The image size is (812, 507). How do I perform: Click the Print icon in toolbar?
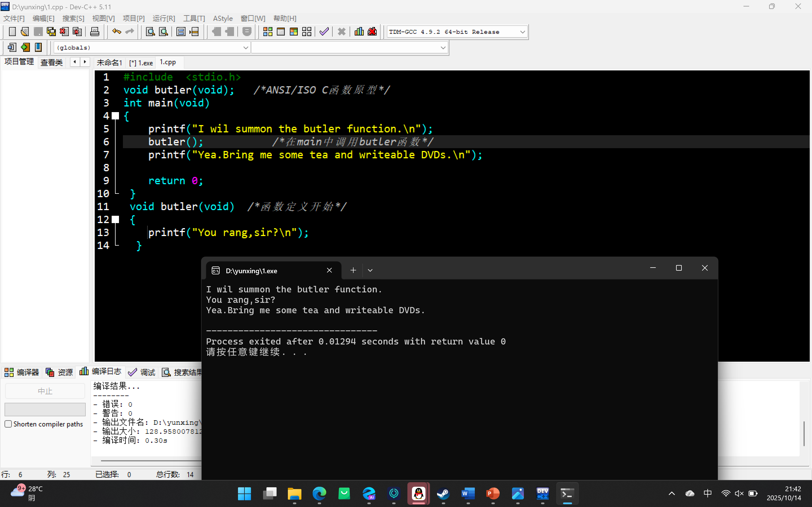pyautogui.click(x=95, y=32)
